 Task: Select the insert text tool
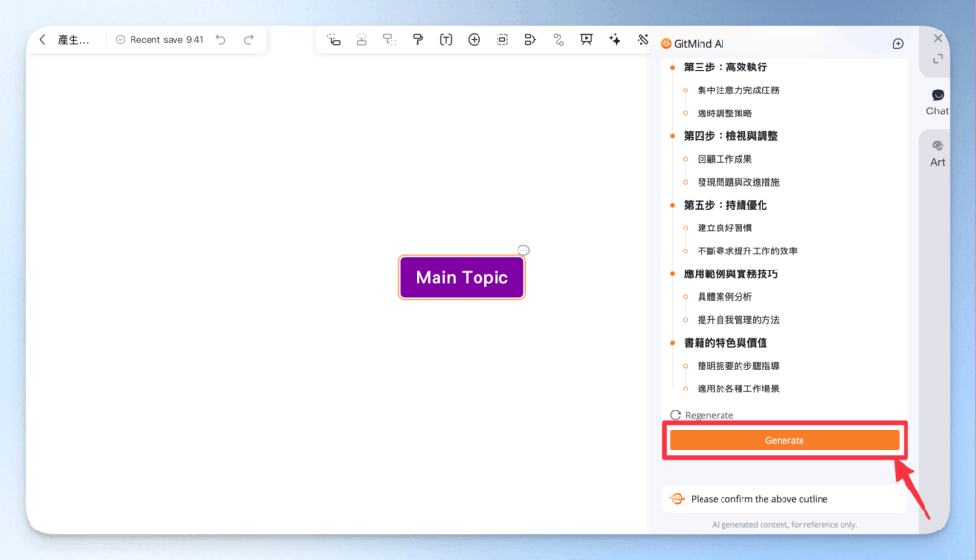(x=445, y=40)
